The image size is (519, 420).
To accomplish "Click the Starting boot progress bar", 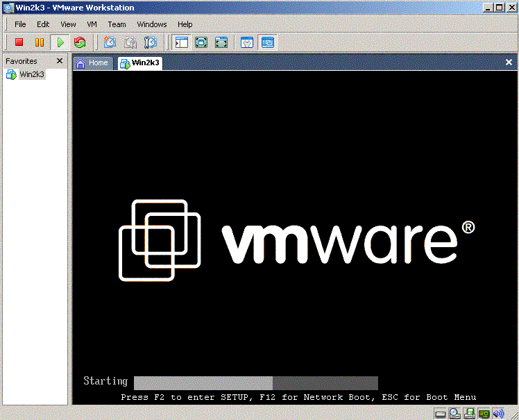I will tap(256, 383).
